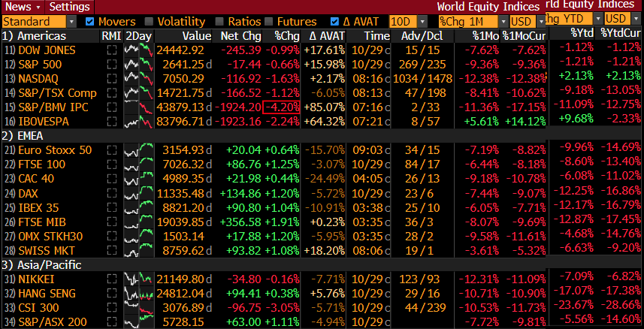Enable the Ratios checkbox
This screenshot has width=644, height=329.
coord(219,21)
